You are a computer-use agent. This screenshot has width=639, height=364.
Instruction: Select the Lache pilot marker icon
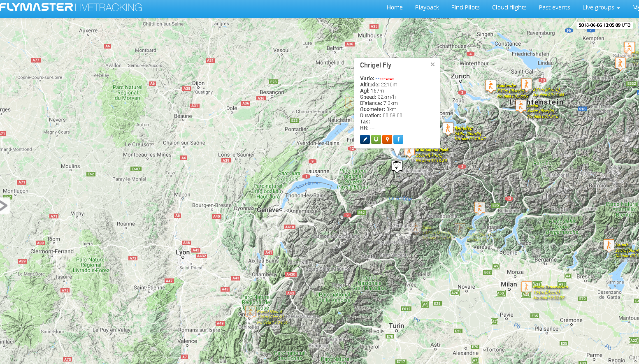tap(521, 106)
